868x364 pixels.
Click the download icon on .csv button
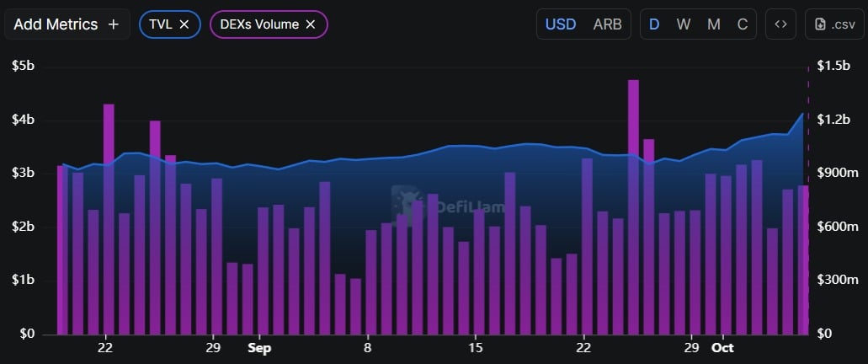(x=821, y=24)
